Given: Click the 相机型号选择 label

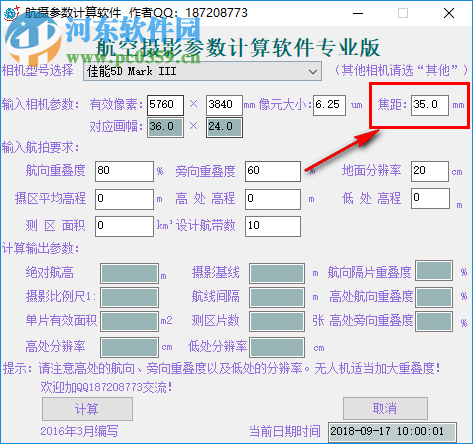Looking at the screenshot, I should click(x=38, y=70).
